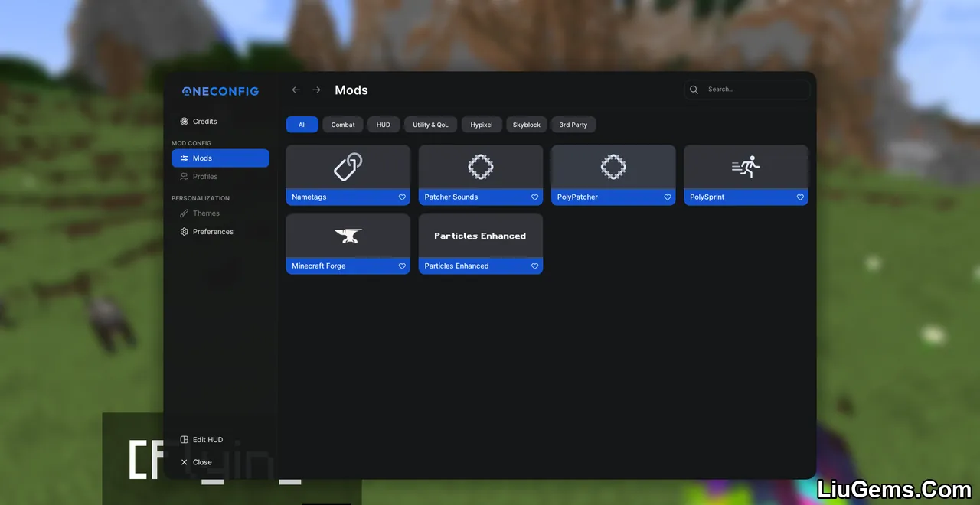Go forward with the right arrow
980x505 pixels.
pos(316,90)
